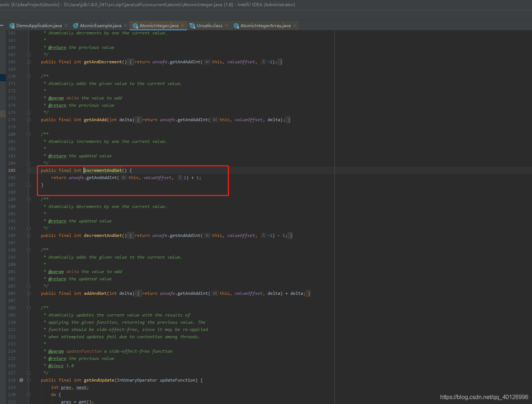Screen dimensions: 532x404
Task: Click the comment fold end marker at line 193
Action: [29, 228]
